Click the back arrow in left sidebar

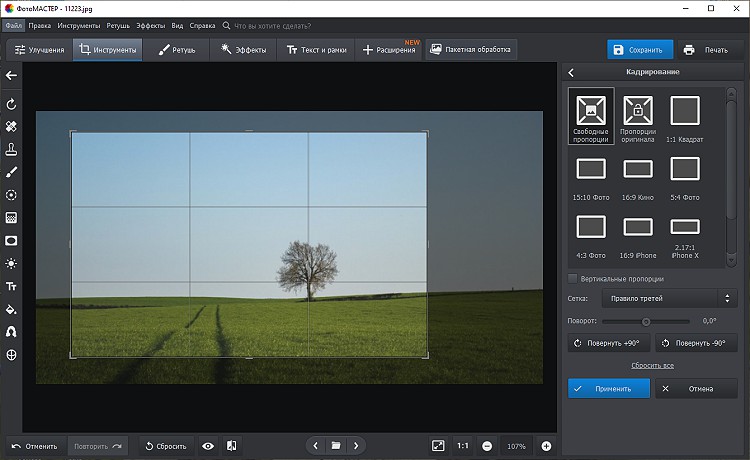pyautogui.click(x=11, y=75)
